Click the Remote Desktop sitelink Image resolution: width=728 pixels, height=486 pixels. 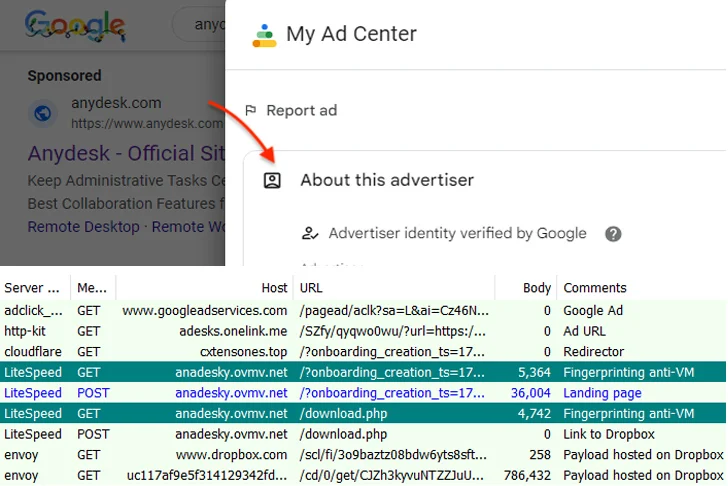tap(83, 227)
